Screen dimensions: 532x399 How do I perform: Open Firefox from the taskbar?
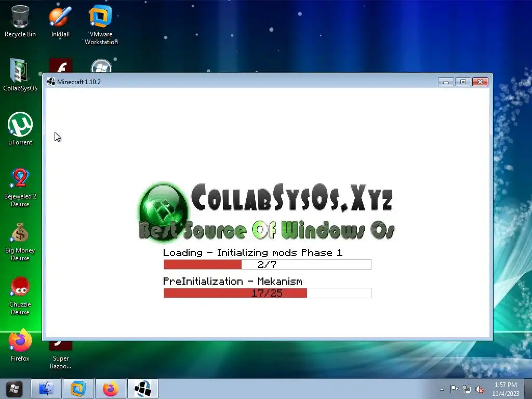pos(110,389)
